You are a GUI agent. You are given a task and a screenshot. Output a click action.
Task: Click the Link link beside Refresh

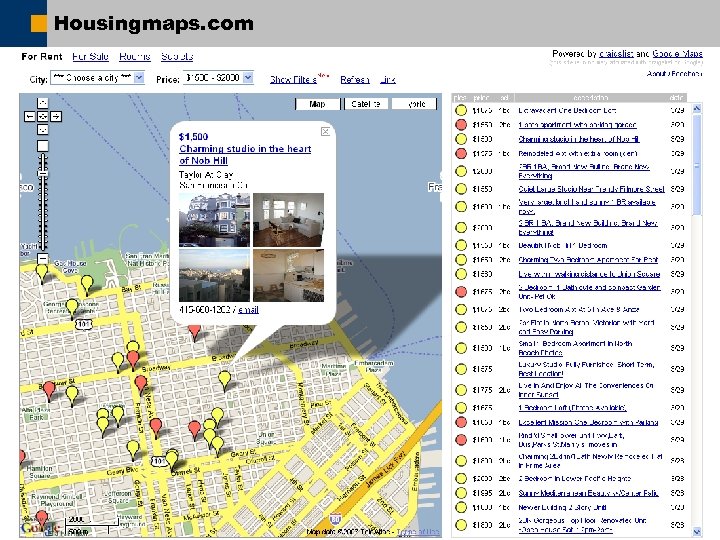(388, 79)
